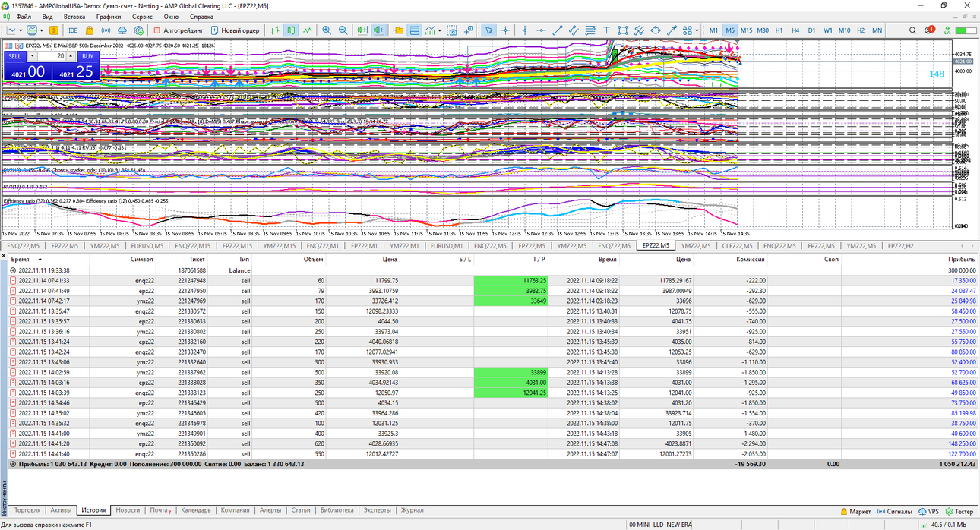Open chart type dropdown arrow beside line icon

(21, 30)
